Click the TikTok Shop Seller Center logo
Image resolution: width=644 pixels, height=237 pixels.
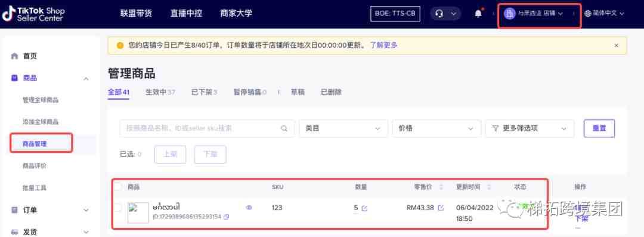click(33, 14)
